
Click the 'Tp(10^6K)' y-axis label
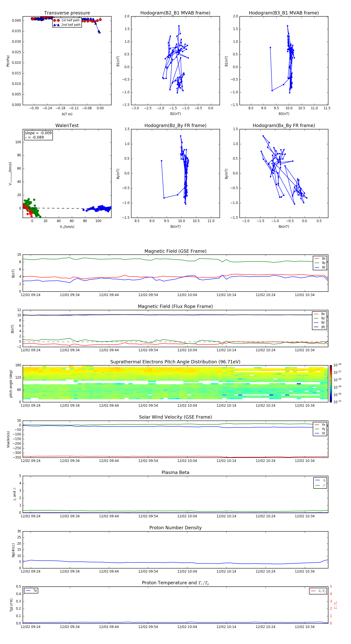pos(11,605)
